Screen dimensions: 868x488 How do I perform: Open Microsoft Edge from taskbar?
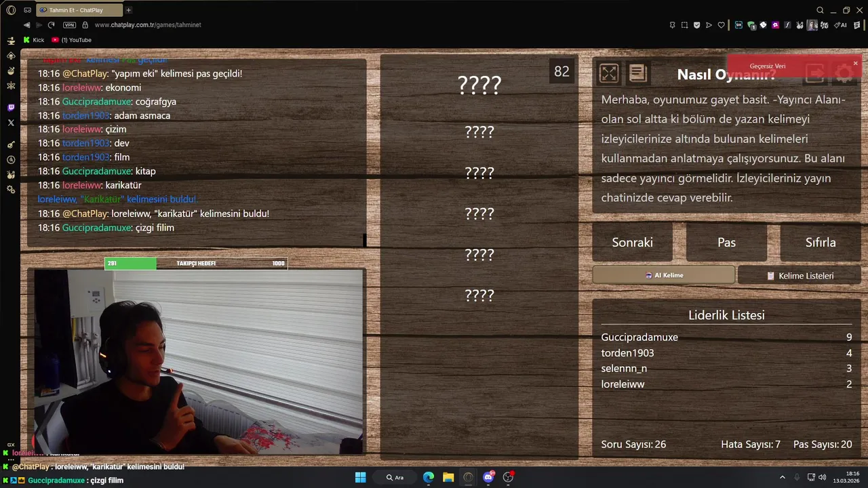pyautogui.click(x=429, y=477)
